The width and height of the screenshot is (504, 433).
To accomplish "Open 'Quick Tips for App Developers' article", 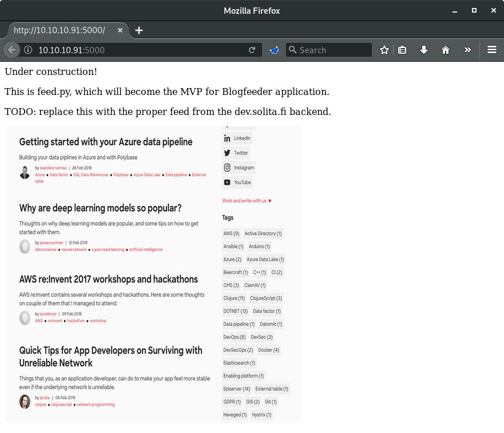I will [110, 356].
